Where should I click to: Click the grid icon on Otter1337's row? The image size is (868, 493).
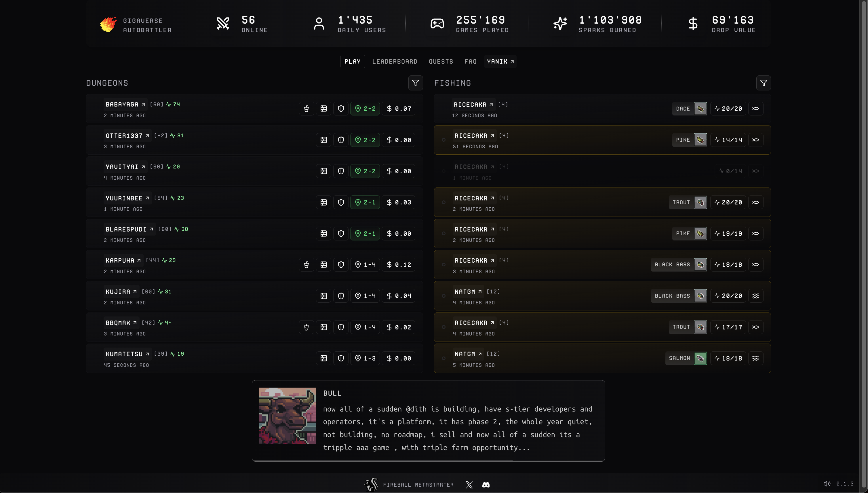[323, 140]
